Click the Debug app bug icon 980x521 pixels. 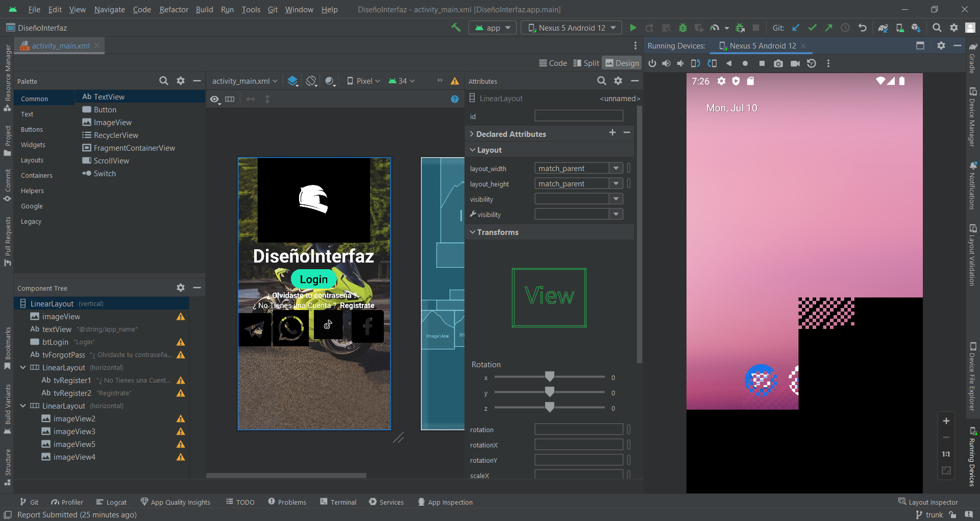click(682, 28)
